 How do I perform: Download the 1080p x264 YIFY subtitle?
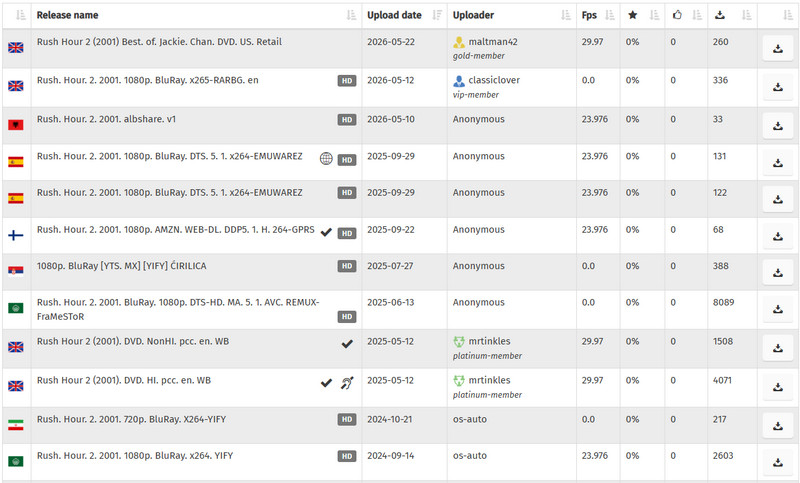point(778,463)
